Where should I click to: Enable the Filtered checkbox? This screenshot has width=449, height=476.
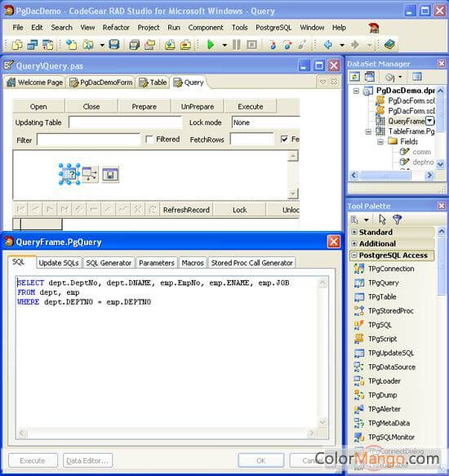149,140
